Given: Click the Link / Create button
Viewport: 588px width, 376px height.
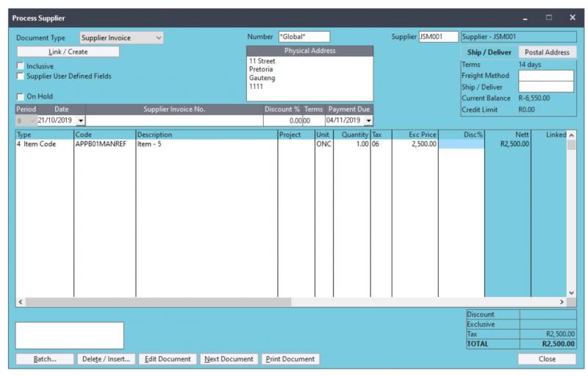Looking at the screenshot, I should pos(68,52).
